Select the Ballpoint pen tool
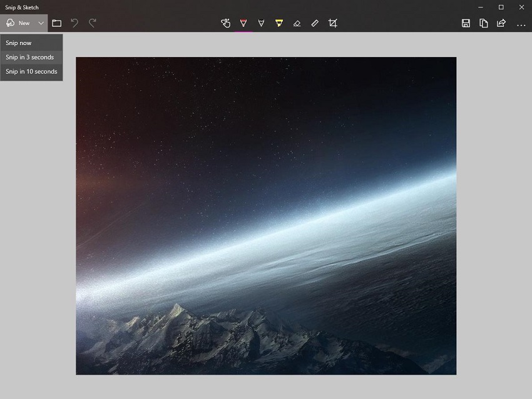This screenshot has width=532, height=399. pyautogui.click(x=243, y=23)
